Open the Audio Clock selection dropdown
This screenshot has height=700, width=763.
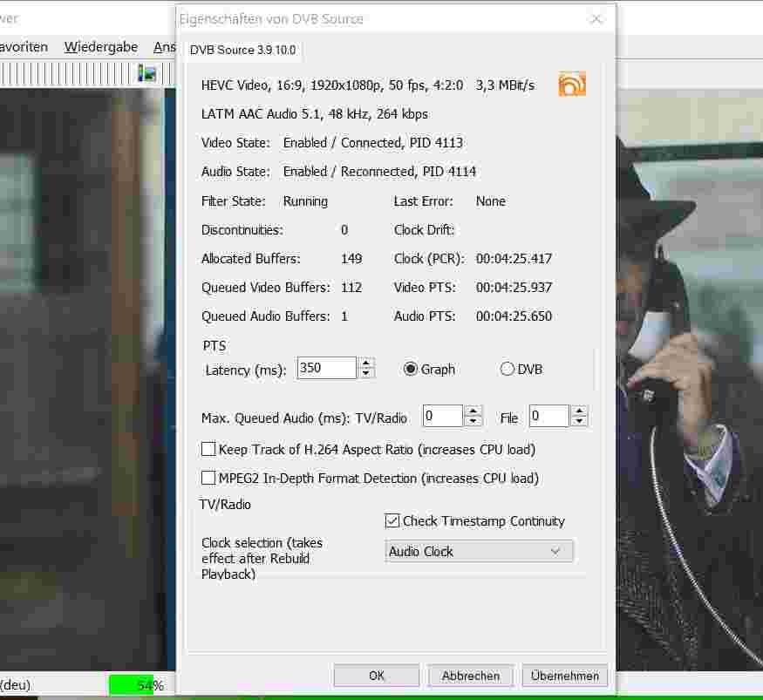click(x=479, y=551)
